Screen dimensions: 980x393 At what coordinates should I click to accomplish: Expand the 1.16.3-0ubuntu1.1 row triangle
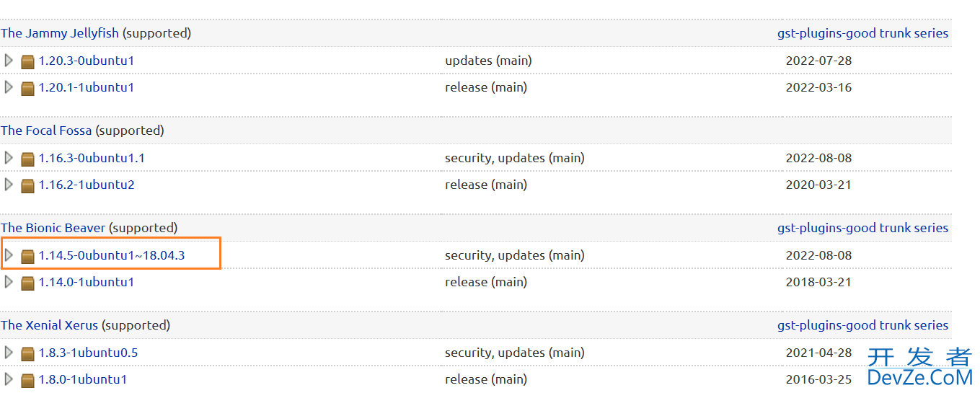[x=9, y=158]
